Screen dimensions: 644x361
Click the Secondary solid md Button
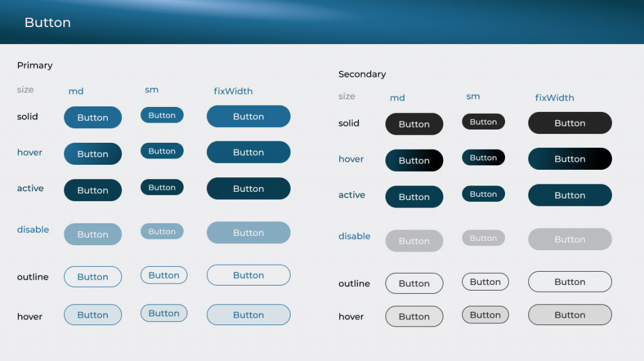[414, 124]
